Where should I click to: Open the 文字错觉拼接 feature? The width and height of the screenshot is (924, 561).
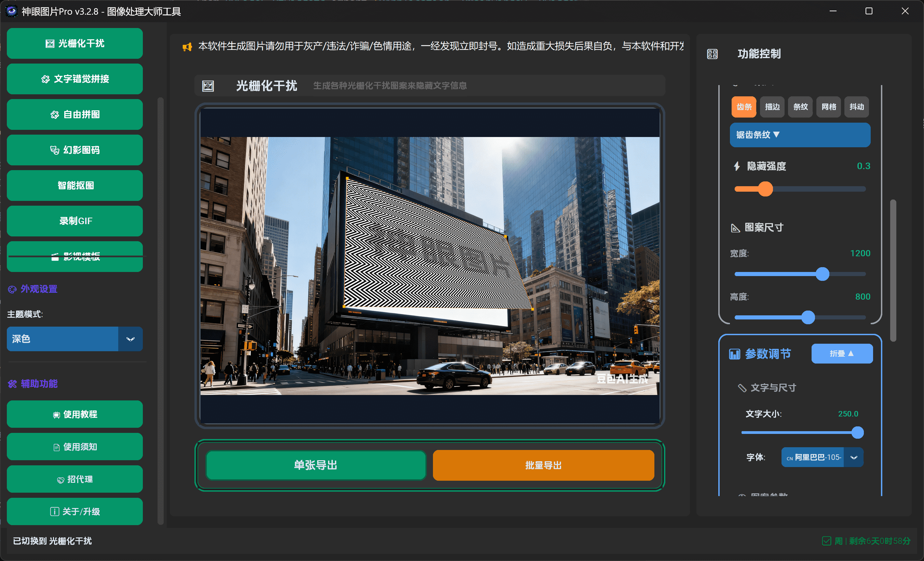[x=74, y=79]
